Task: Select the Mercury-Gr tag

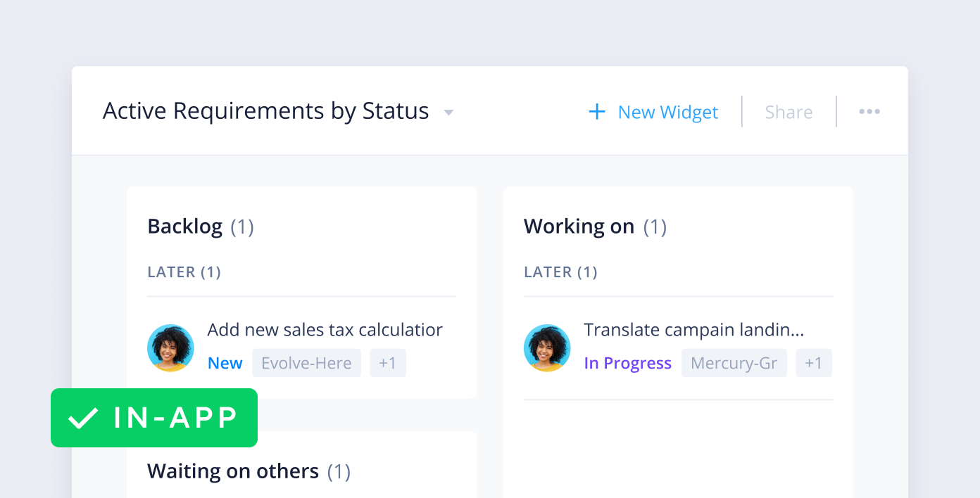Action: coord(734,363)
